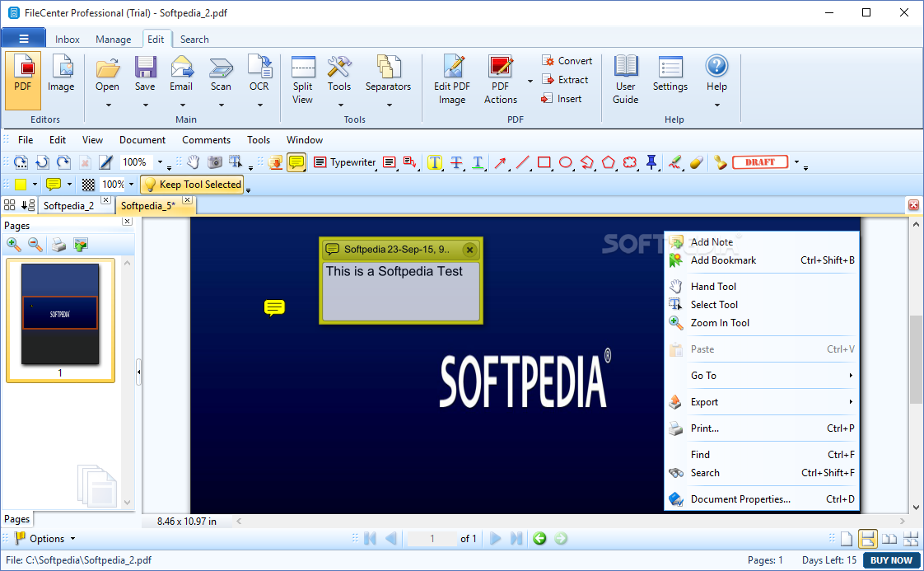Choose Add Bookmark in context menu

[762, 260]
